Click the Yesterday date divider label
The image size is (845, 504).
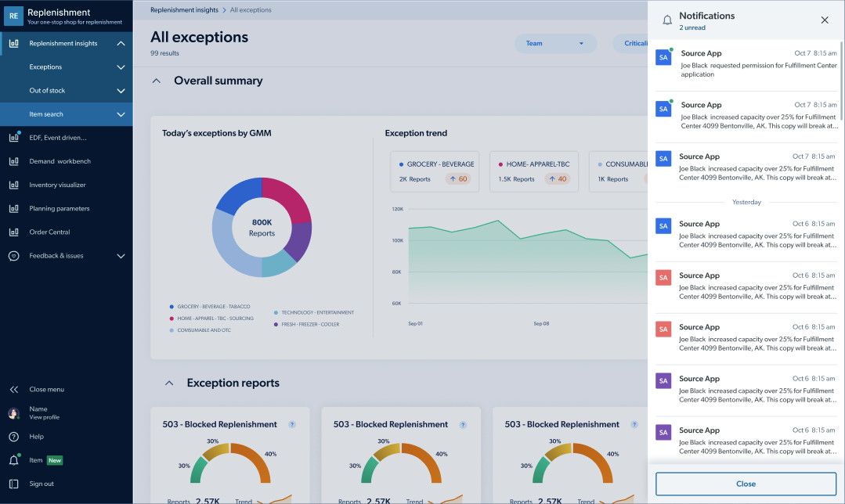[x=746, y=202]
